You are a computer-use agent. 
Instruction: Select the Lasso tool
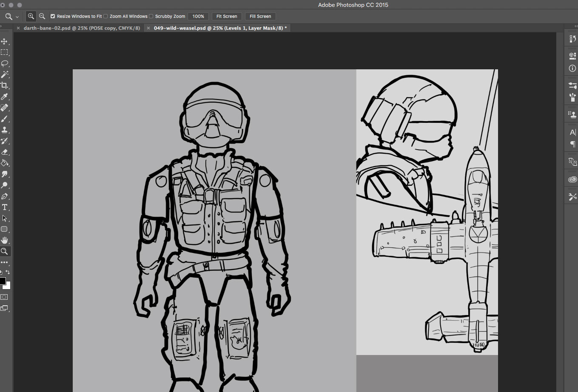point(5,63)
